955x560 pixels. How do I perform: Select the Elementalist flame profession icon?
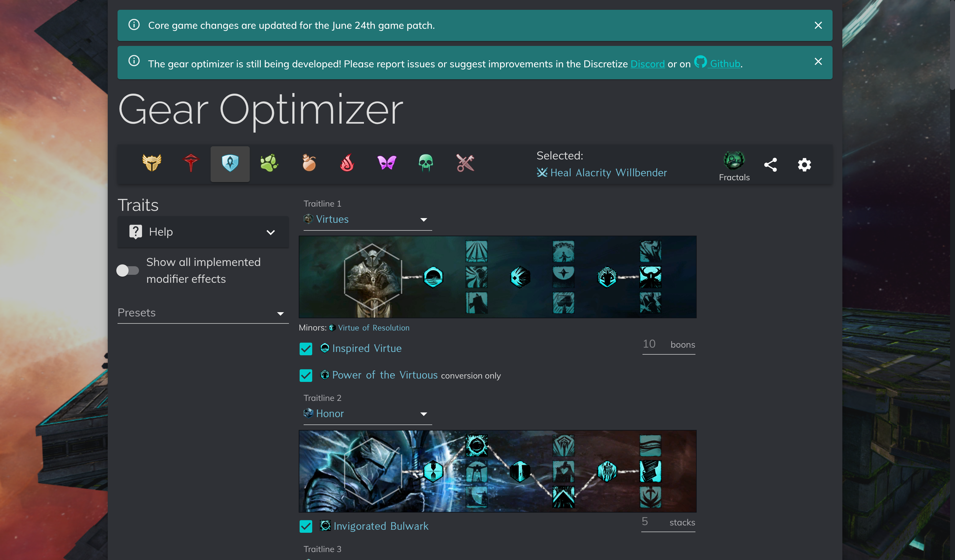pyautogui.click(x=347, y=163)
